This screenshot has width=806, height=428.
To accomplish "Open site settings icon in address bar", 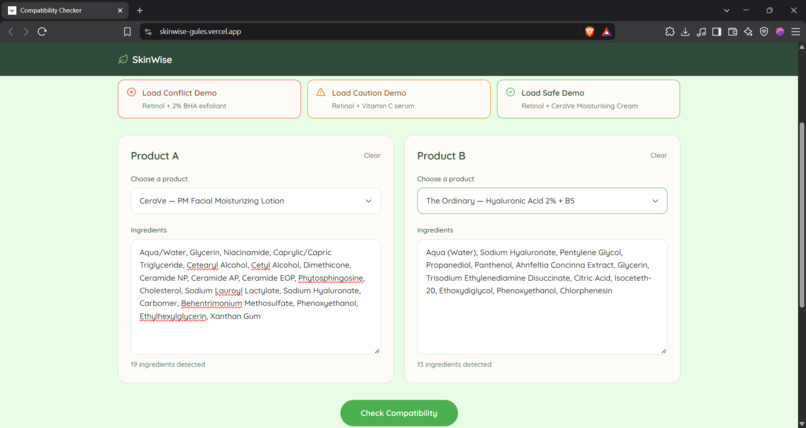I will click(x=148, y=32).
